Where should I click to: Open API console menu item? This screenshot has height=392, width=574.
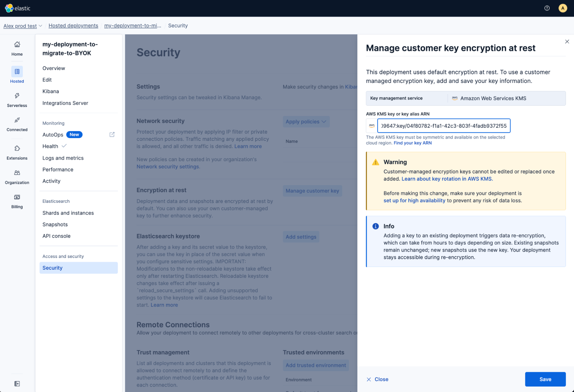(56, 236)
